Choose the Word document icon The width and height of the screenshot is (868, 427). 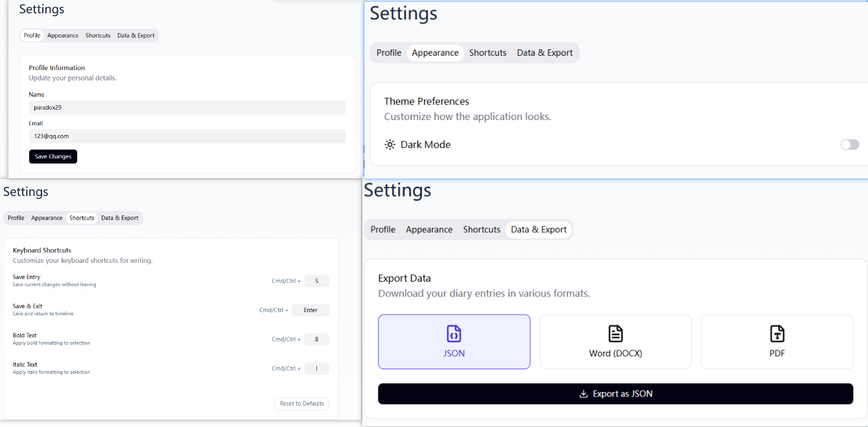click(615, 334)
